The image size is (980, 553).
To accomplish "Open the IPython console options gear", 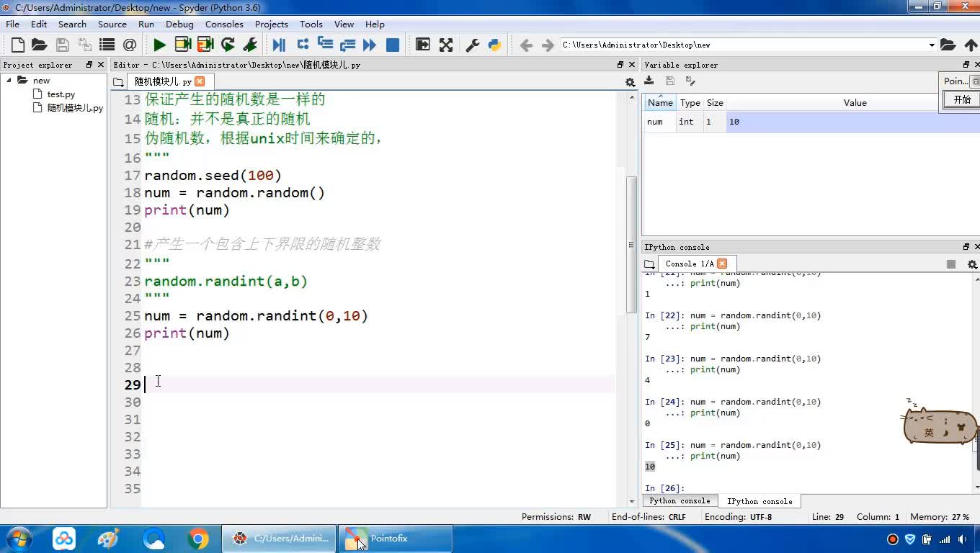I will pos(971,264).
